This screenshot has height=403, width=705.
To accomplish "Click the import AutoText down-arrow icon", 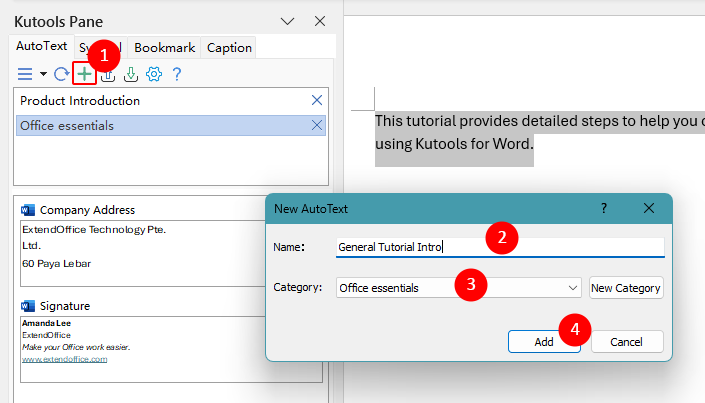I will click(x=131, y=74).
